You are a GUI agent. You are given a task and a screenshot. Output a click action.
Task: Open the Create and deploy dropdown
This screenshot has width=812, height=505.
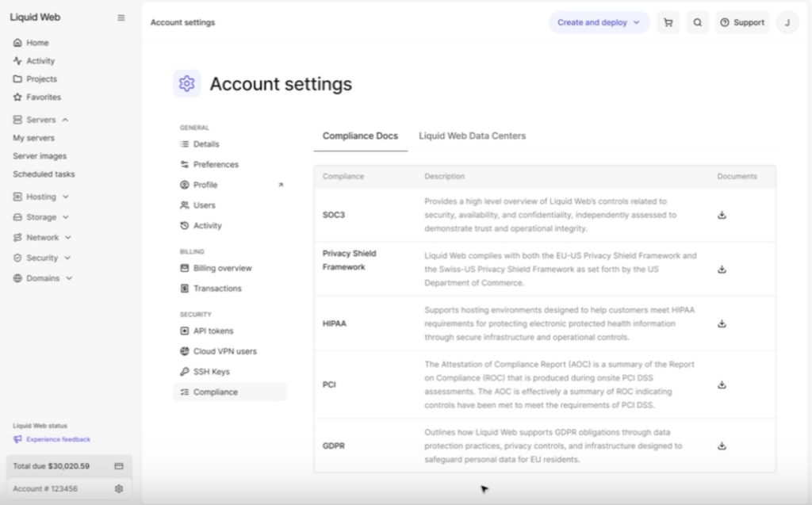[x=598, y=22]
